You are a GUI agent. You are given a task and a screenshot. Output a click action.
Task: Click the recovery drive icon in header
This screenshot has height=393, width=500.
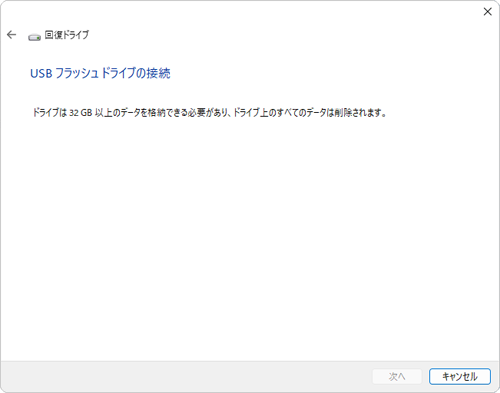coord(34,37)
